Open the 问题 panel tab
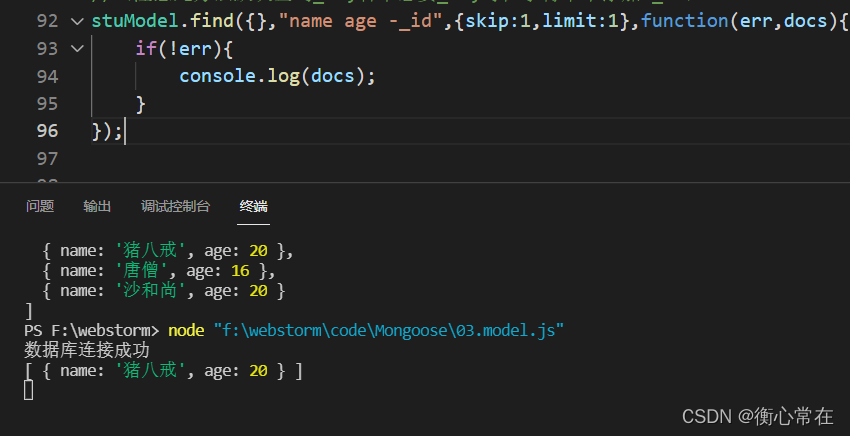 coord(40,206)
